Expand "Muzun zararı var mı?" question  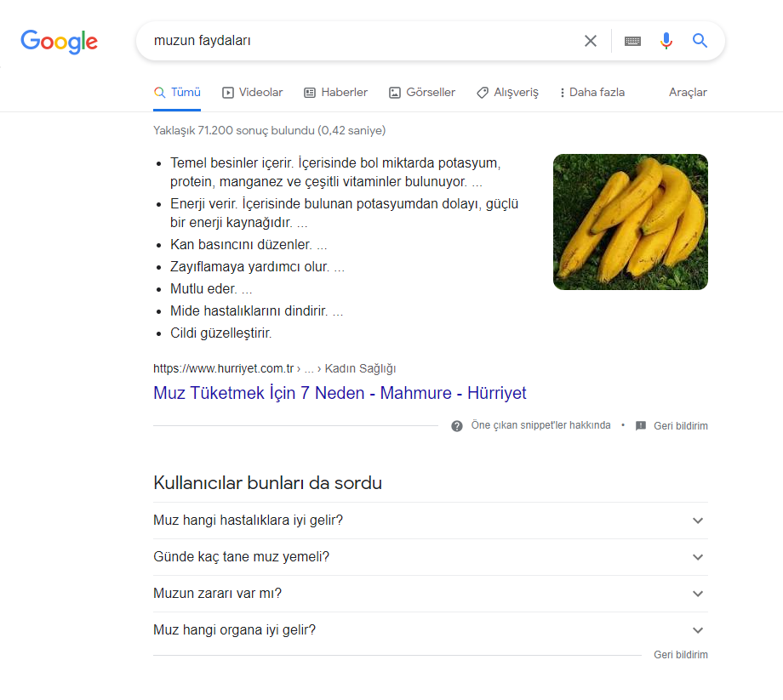(x=431, y=593)
